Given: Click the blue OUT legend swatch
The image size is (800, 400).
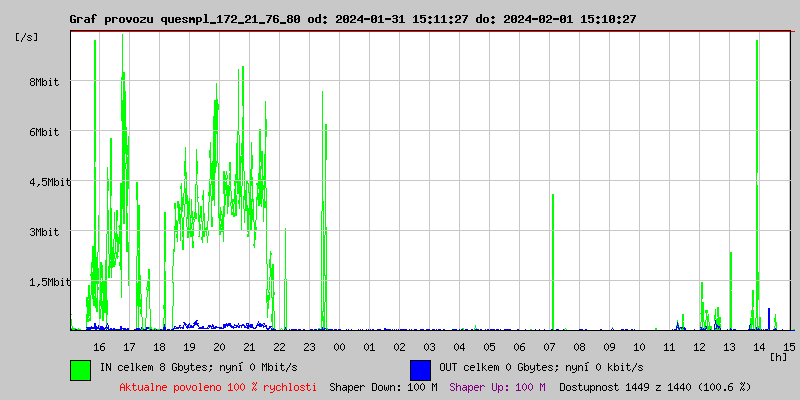Looking at the screenshot, I should 420,369.
